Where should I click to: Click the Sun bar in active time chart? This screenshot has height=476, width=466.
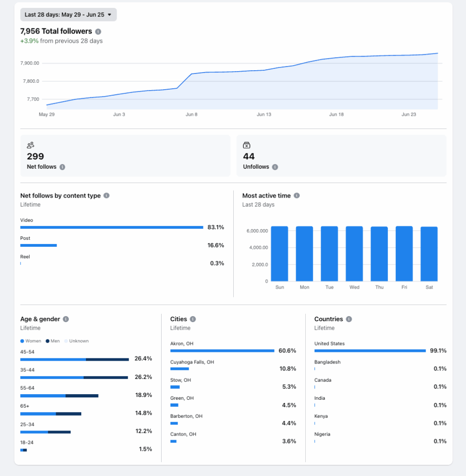pos(279,254)
